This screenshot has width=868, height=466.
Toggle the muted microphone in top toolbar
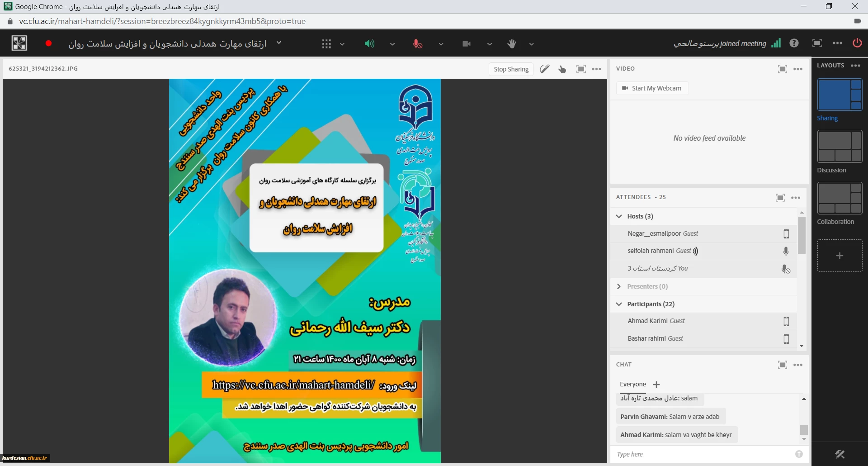pyautogui.click(x=418, y=44)
